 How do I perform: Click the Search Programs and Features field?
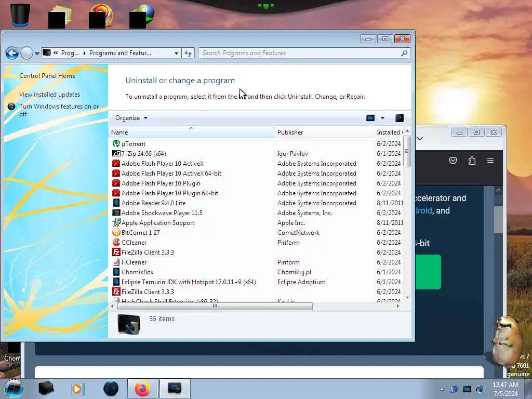tap(304, 53)
